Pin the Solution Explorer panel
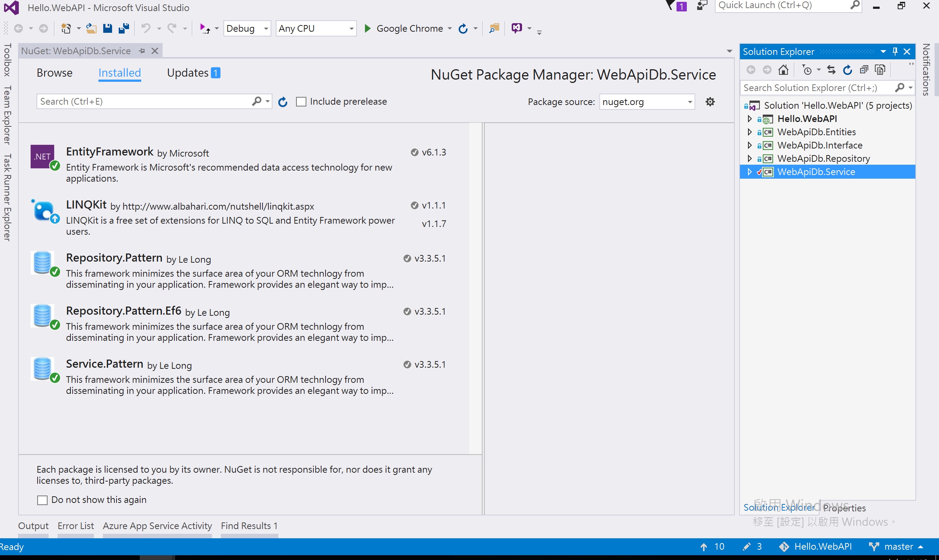 coord(895,51)
